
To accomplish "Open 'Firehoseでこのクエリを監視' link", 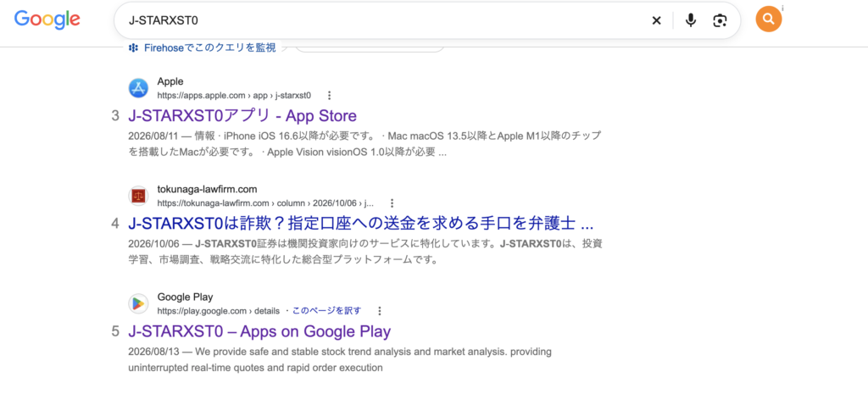I will (210, 47).
